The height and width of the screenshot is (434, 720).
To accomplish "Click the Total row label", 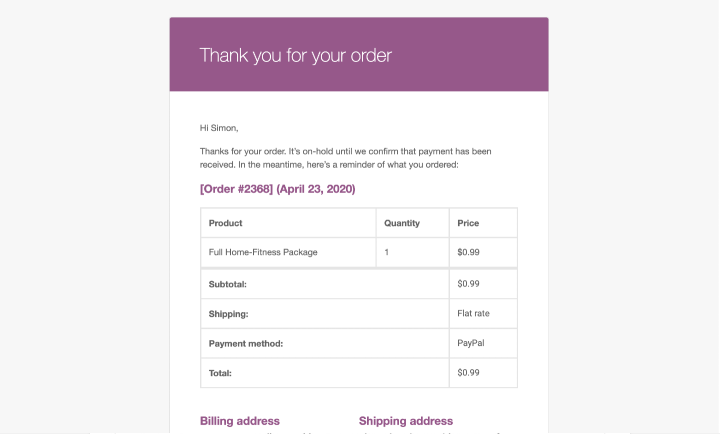I will [x=220, y=373].
